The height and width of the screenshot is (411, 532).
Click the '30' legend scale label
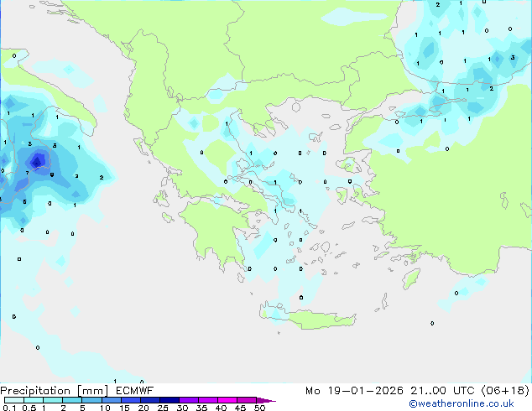[183, 408]
